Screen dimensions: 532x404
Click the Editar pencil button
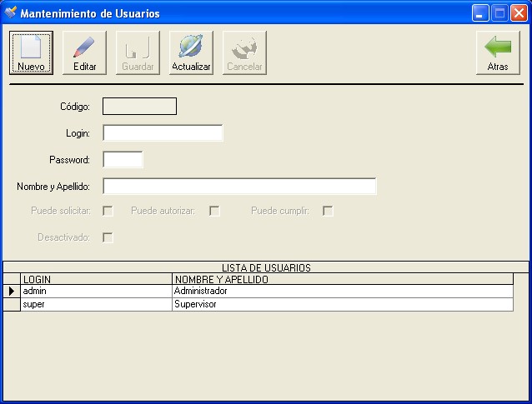(x=84, y=52)
